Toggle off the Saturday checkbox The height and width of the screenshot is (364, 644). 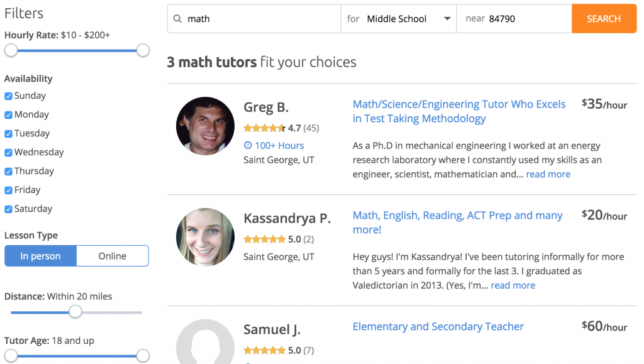8,209
